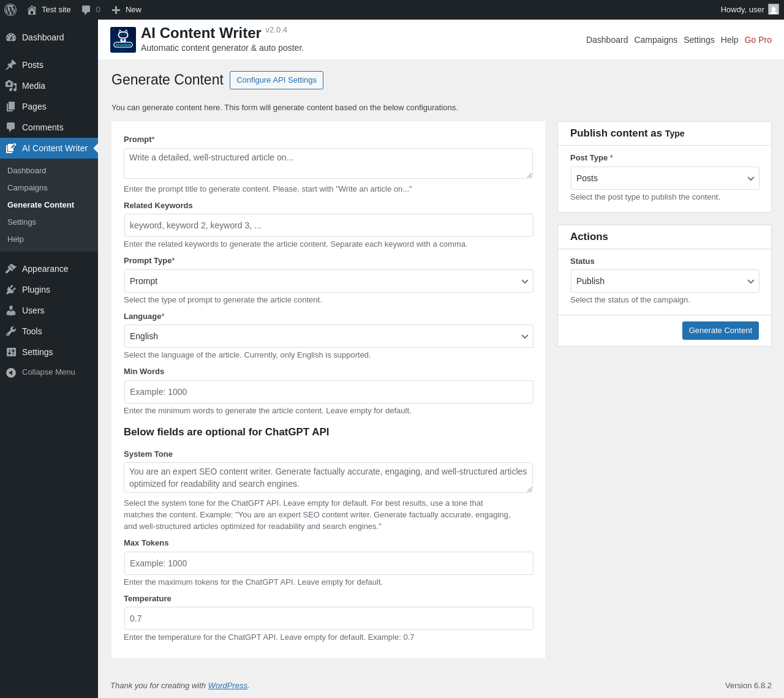Open the comments bubble in the admin bar

click(86, 10)
